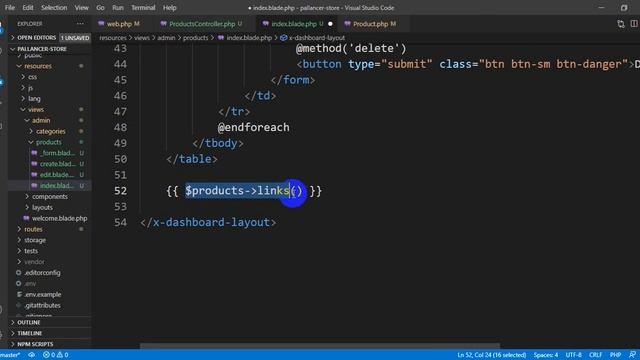Change indentation via Spaces: 4
This screenshot has height=360, width=640.
click(546, 355)
